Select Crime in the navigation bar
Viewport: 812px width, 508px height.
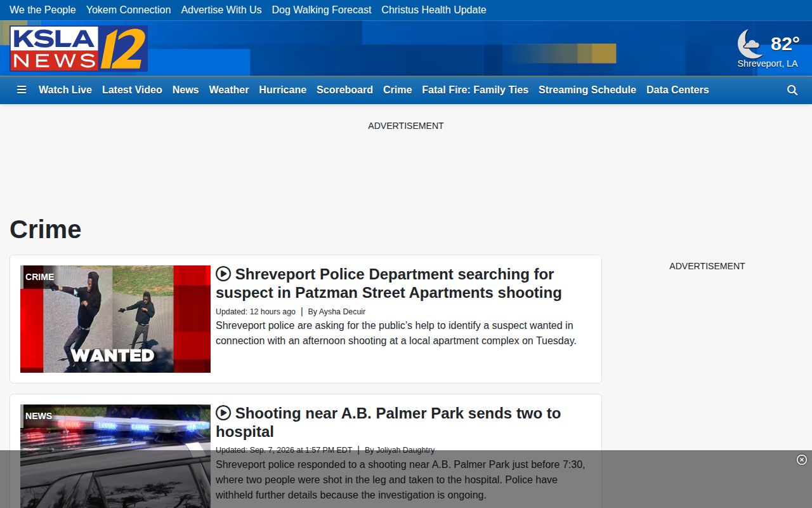[x=397, y=90]
